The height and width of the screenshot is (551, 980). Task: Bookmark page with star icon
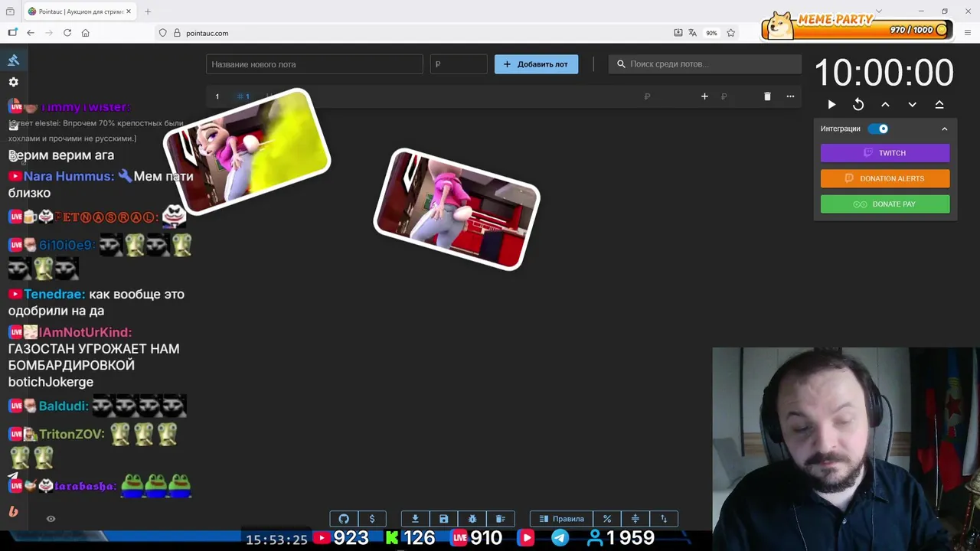click(730, 33)
